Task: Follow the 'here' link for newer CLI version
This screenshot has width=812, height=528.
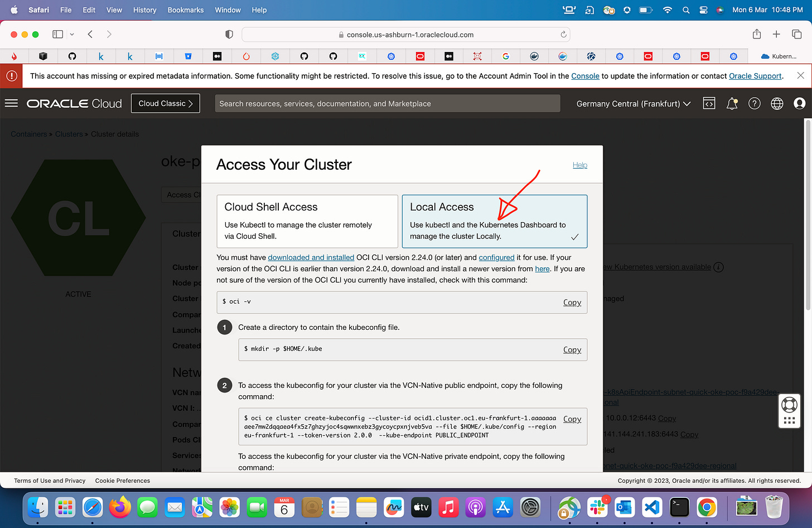Action: click(542, 268)
